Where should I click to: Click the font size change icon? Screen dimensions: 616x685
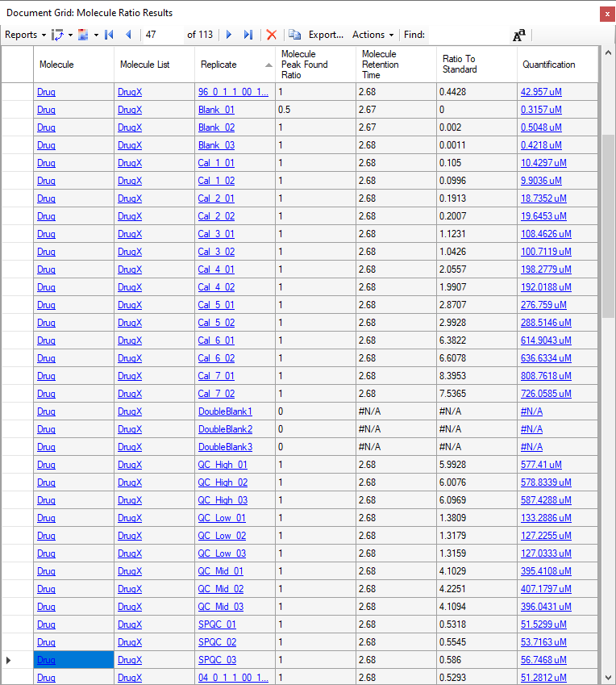coord(519,35)
